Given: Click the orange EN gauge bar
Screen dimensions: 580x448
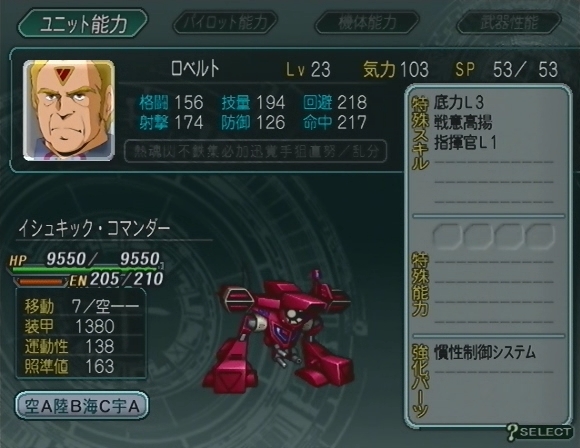Looking at the screenshot, I should pyautogui.click(x=41, y=282).
